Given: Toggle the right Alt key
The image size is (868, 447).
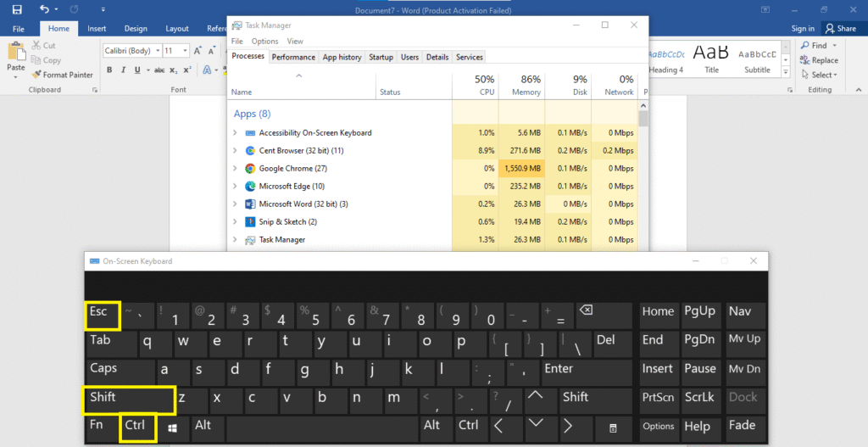Looking at the screenshot, I should coord(437,428).
